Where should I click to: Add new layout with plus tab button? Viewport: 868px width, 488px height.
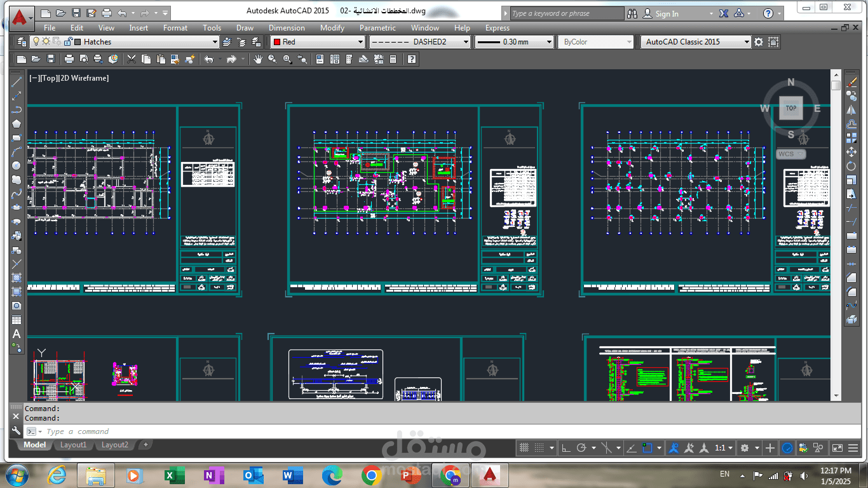(x=145, y=445)
